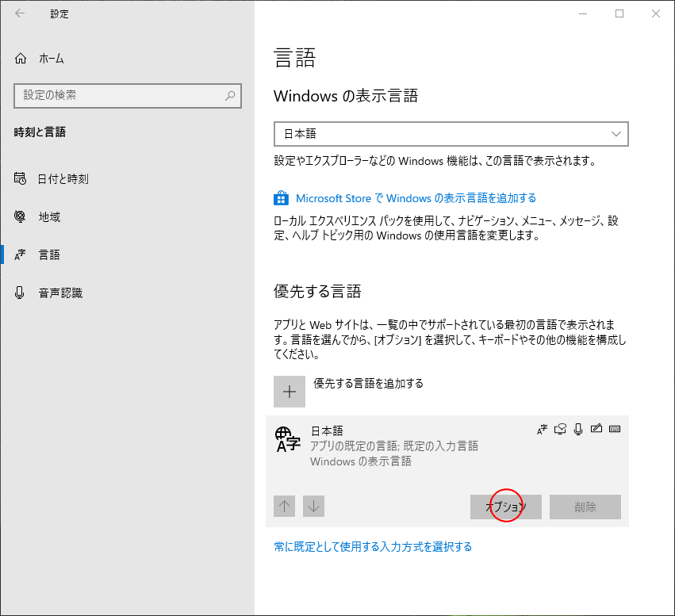Click the 言語 page title
Screen dimensions: 675x616
(x=295, y=58)
